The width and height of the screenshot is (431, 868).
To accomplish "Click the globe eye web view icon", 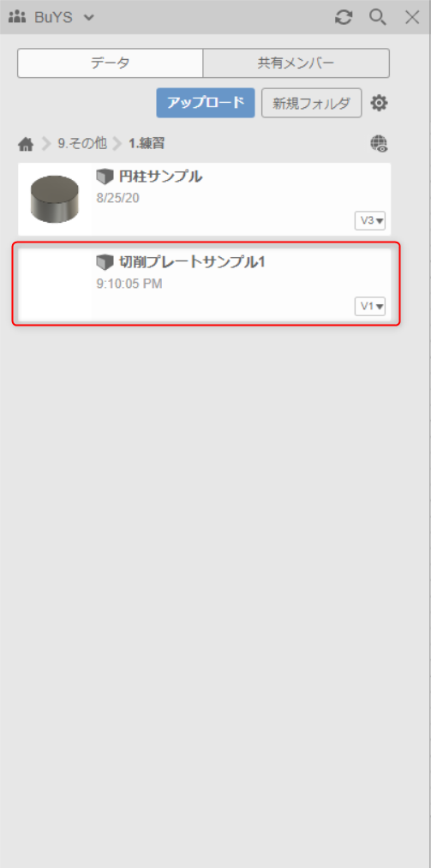I will pyautogui.click(x=379, y=144).
